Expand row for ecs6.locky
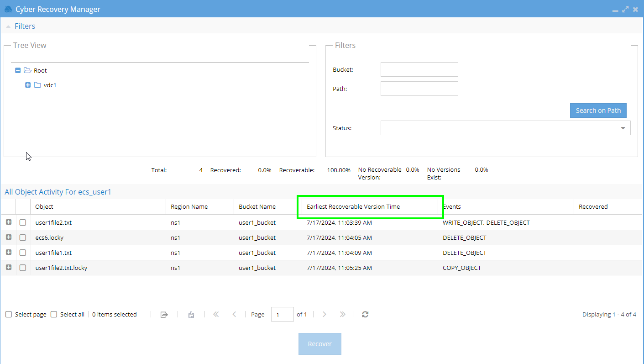The width and height of the screenshot is (644, 364). tap(8, 237)
